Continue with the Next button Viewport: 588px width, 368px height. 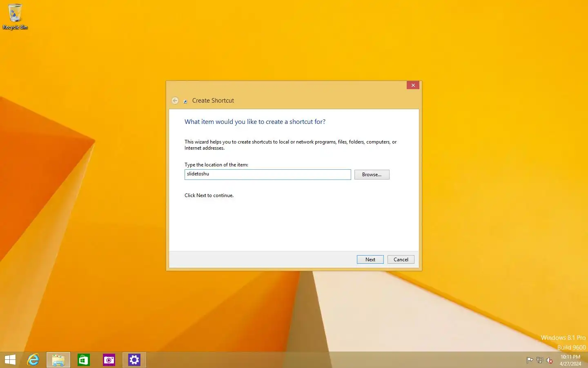pos(370,260)
